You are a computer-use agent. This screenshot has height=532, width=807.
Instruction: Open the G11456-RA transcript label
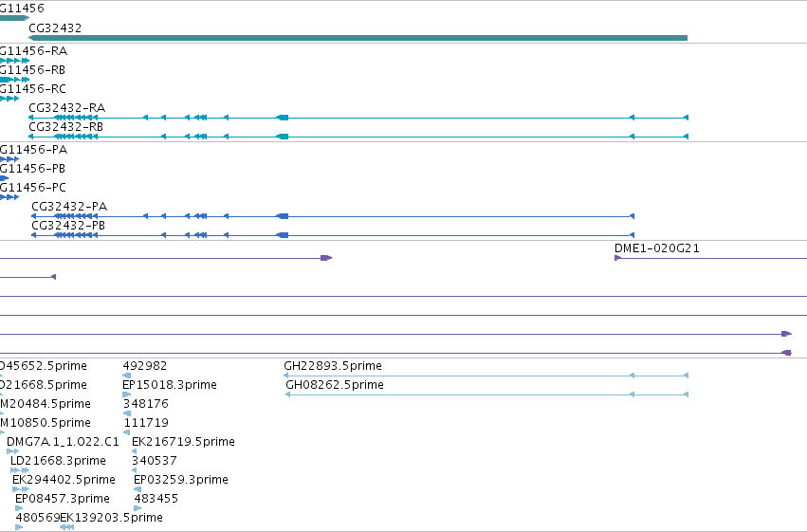[x=33, y=51]
